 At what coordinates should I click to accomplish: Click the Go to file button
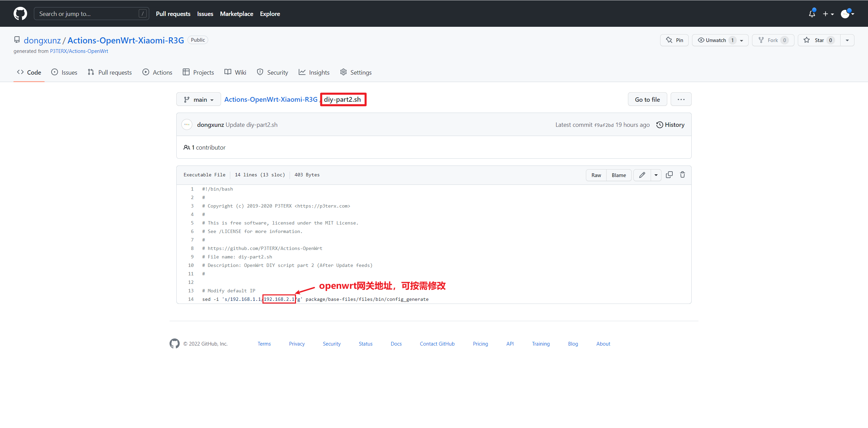click(648, 100)
